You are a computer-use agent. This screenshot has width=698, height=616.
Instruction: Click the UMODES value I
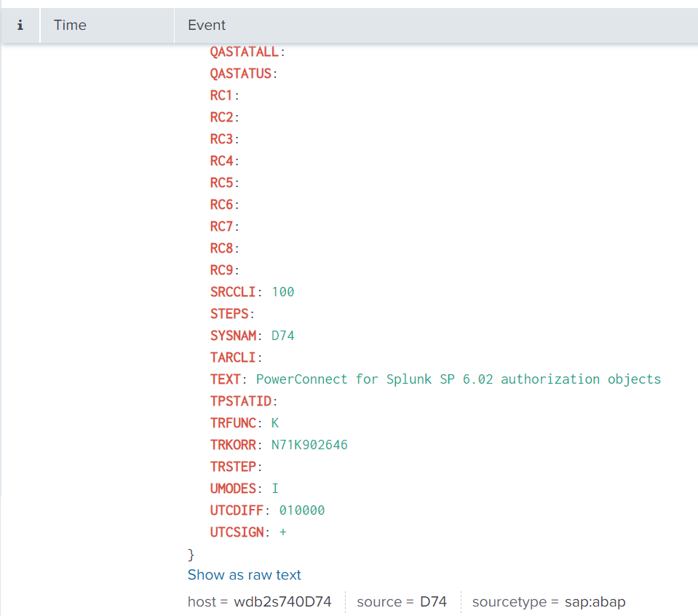pyautogui.click(x=275, y=489)
